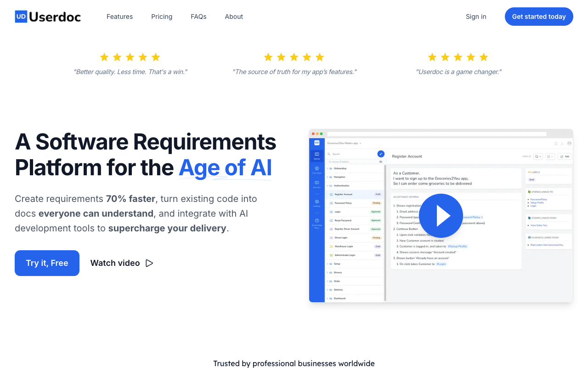Image resolution: width=588 pixels, height=368 pixels.
Task: Click the Watch video link text
Action: click(x=115, y=263)
